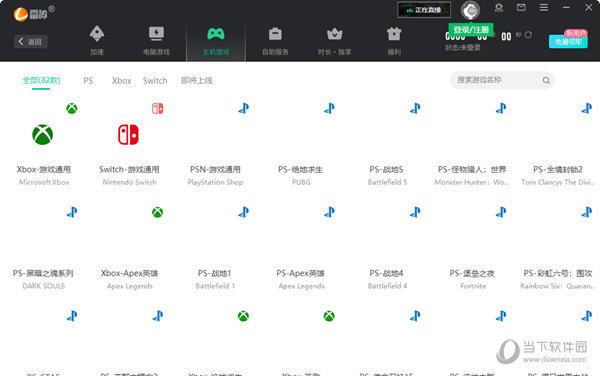Image resolution: width=600 pixels, height=376 pixels.
Task: Open the 时长·独享 crown icon
Action: (334, 34)
